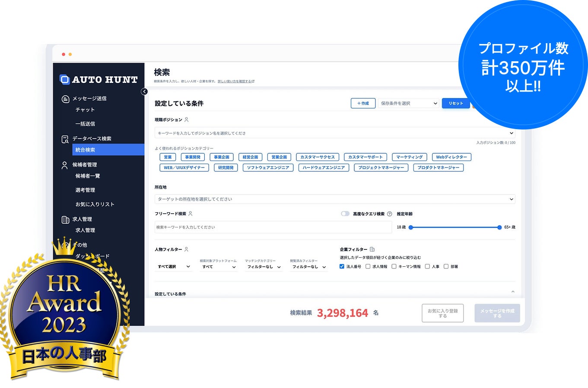Open the 求人管理 submenu item in sidebar

coord(85,230)
